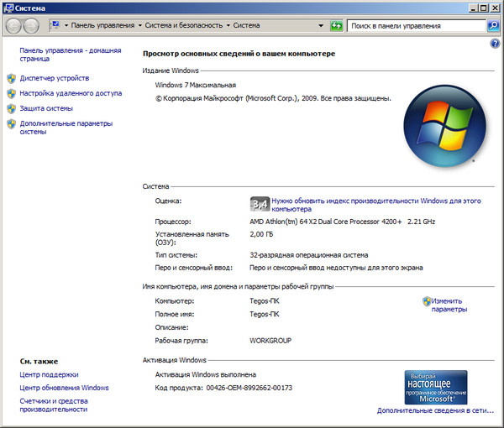Click shield icon beside Диспетчер устройств
The height and width of the screenshot is (428, 504).
tap(11, 78)
